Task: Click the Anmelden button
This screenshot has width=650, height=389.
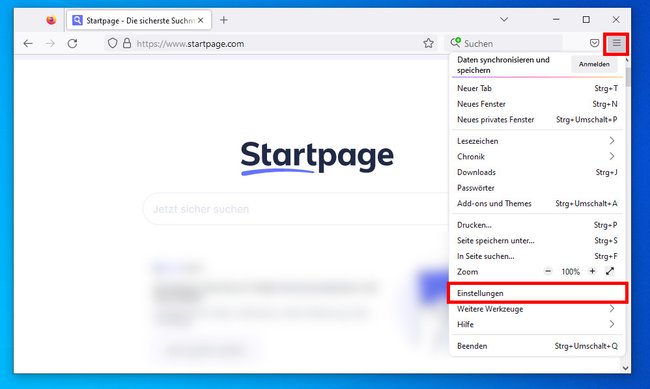Action: coord(594,64)
